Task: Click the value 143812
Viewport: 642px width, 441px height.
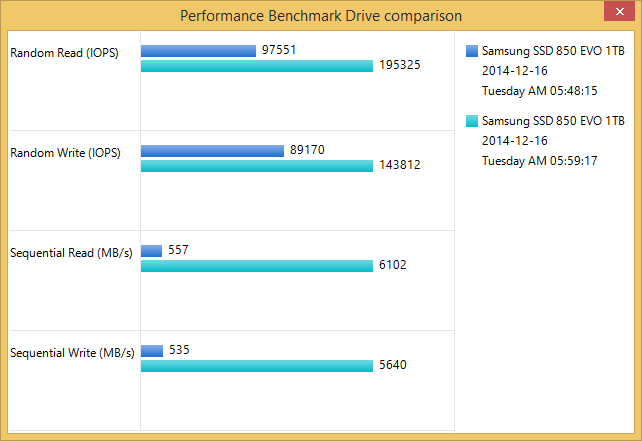Action: point(400,165)
